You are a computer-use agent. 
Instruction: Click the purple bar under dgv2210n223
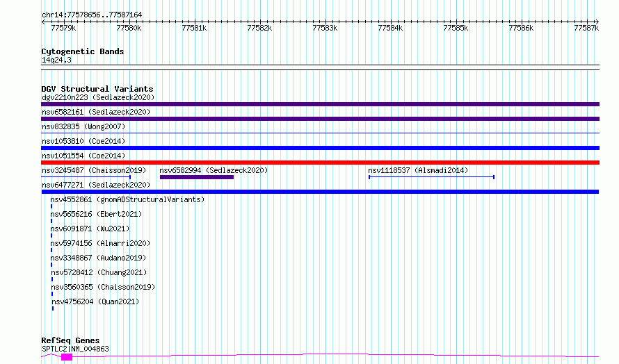(x=320, y=104)
